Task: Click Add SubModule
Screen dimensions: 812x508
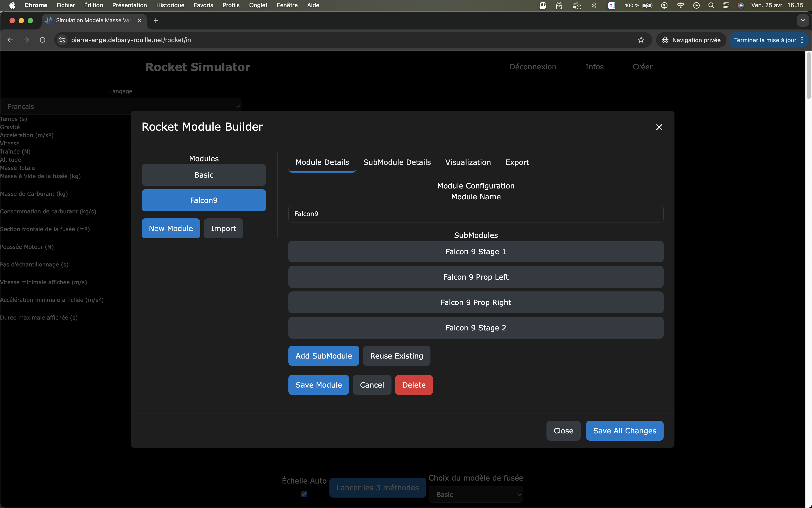Action: [324, 356]
